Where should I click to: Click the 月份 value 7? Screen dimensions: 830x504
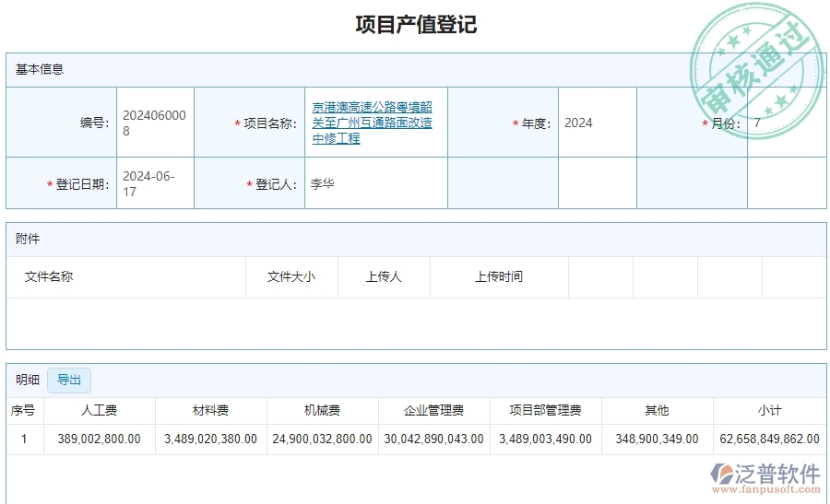click(x=757, y=123)
